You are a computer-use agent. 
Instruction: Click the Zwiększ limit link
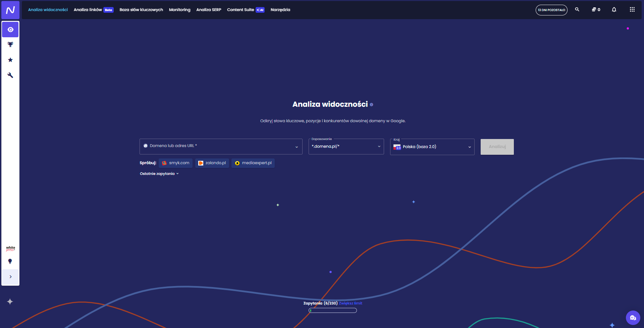pyautogui.click(x=350, y=303)
